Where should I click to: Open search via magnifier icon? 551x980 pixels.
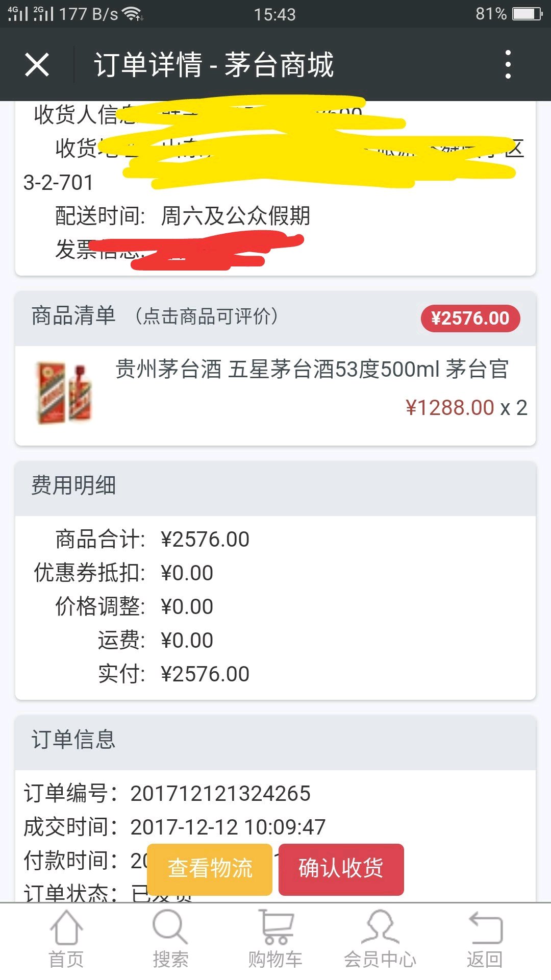pos(170,927)
